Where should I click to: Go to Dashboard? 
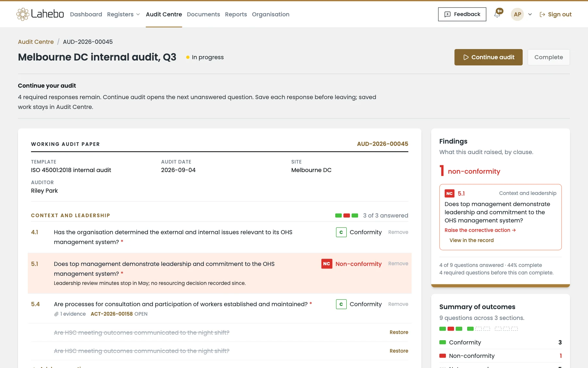(x=86, y=14)
